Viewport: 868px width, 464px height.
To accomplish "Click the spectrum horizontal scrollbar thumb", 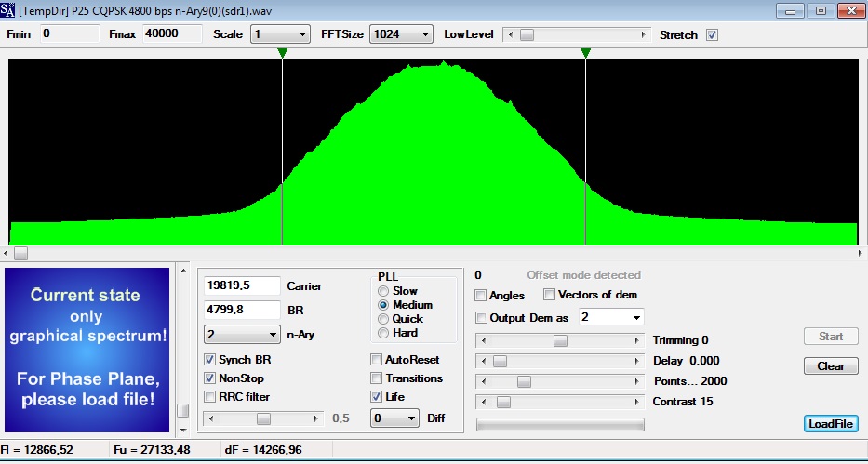I will pyautogui.click(x=20, y=253).
